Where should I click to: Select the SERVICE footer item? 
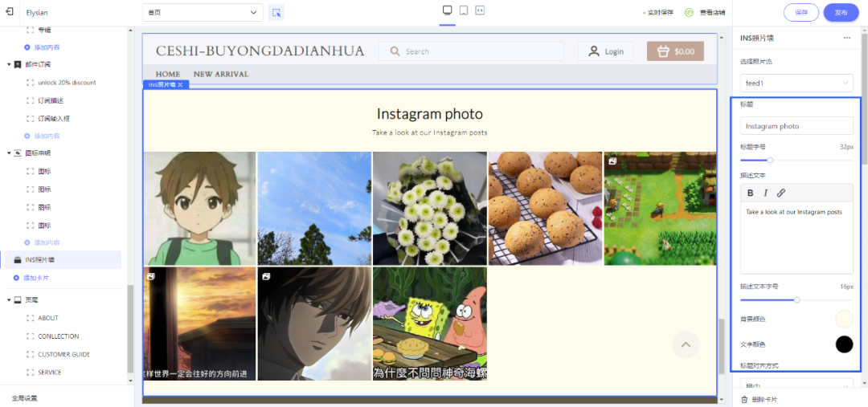click(50, 372)
